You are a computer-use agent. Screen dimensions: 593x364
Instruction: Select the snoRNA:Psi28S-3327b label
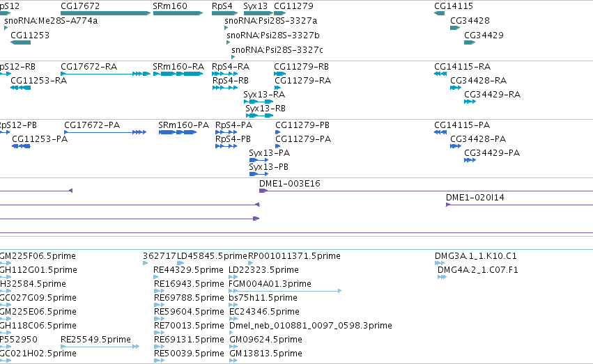273,35
